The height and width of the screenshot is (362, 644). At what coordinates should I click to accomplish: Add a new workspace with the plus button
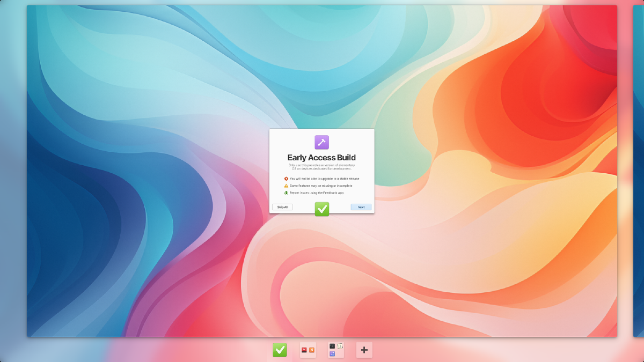[x=364, y=350]
